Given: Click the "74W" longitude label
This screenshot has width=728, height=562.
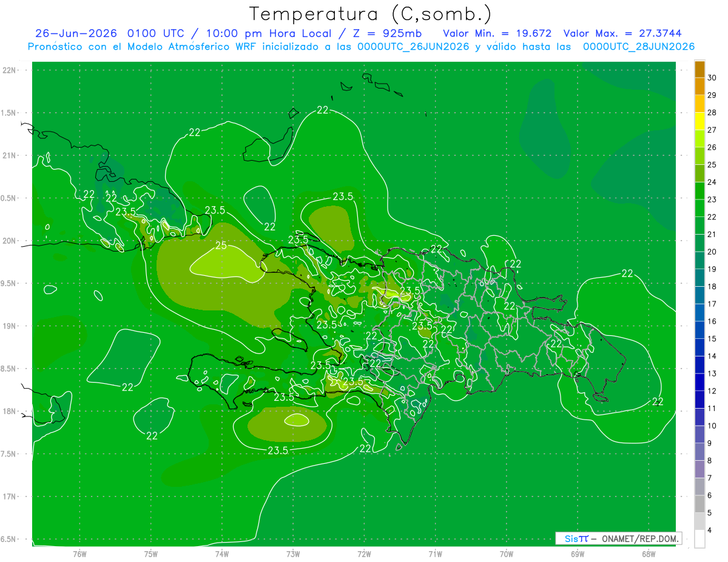Looking at the screenshot, I should (x=221, y=554).
